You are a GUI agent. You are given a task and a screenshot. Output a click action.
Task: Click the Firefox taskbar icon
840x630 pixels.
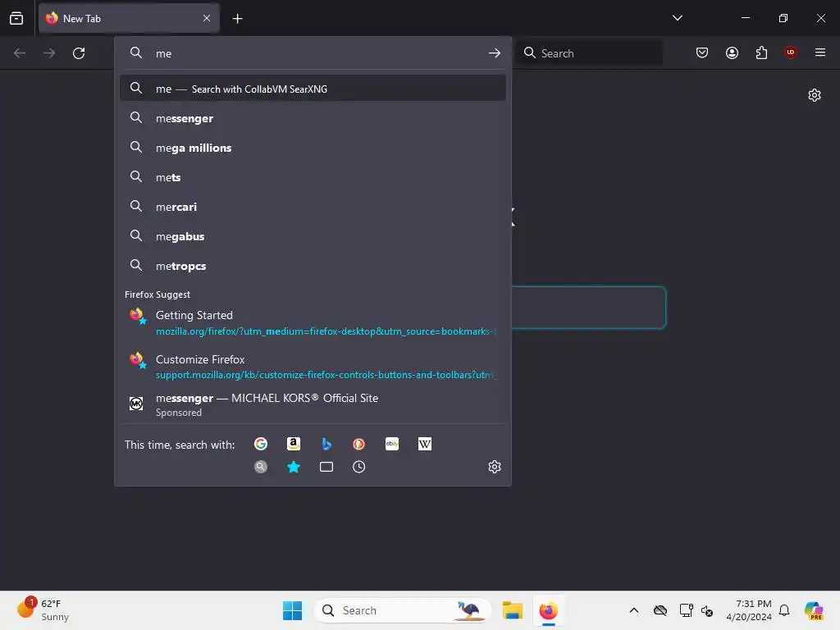click(548, 610)
